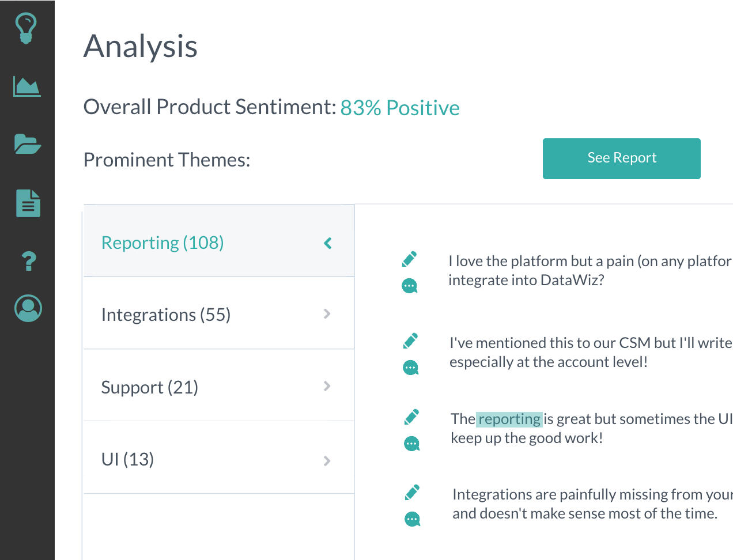This screenshot has height=560, width=733.
Task: Open the area chart analytics icon
Action: [27, 87]
